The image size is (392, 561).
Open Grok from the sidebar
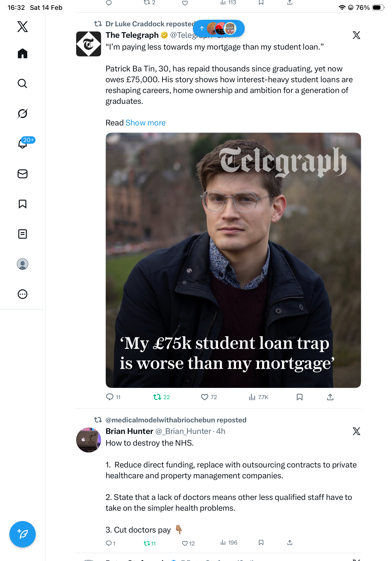click(23, 113)
